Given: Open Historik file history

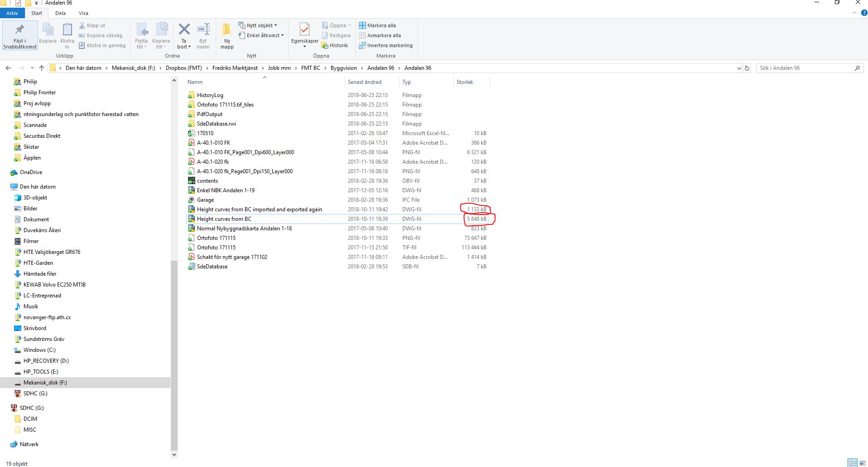Looking at the screenshot, I should click(x=334, y=45).
